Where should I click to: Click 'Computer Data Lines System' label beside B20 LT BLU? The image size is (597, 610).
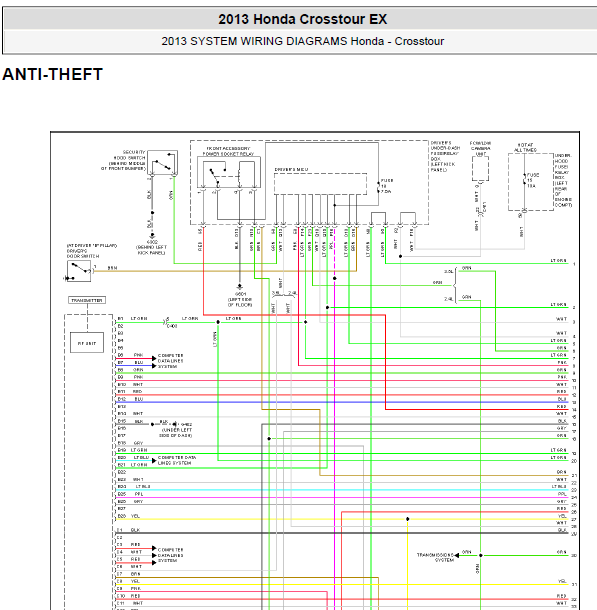[177, 460]
